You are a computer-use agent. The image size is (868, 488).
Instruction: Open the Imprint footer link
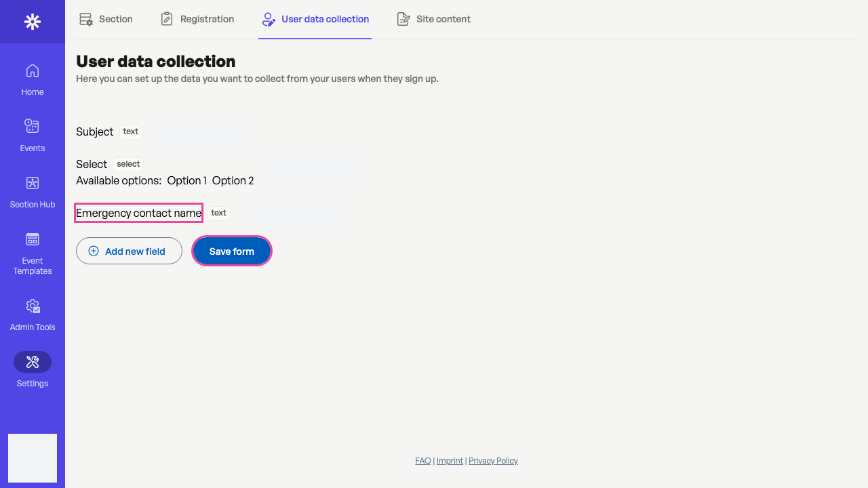pos(450,461)
